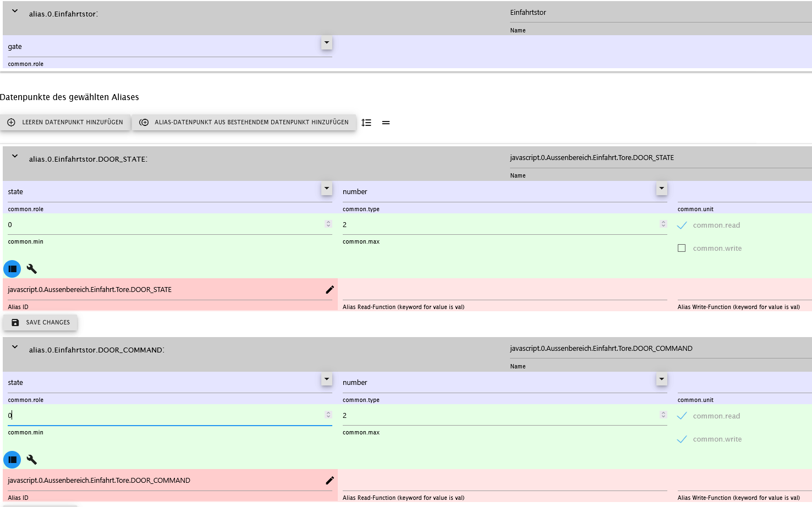Toggle common.read for DOOR_STATE

pos(682,225)
